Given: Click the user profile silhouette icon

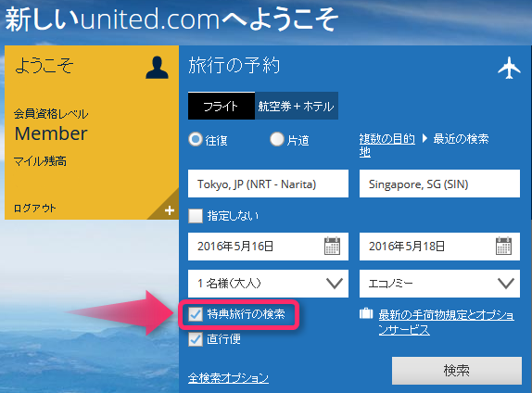Looking at the screenshot, I should (157, 68).
